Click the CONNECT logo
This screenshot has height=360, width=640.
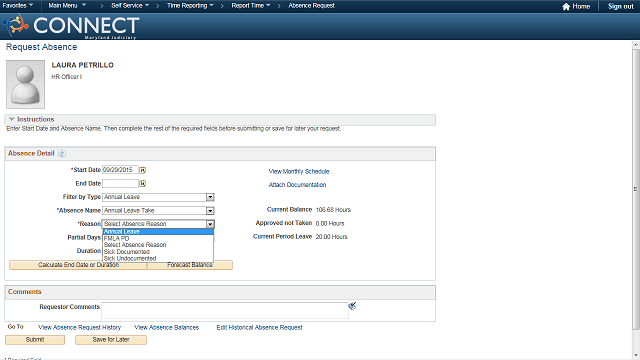point(71,26)
